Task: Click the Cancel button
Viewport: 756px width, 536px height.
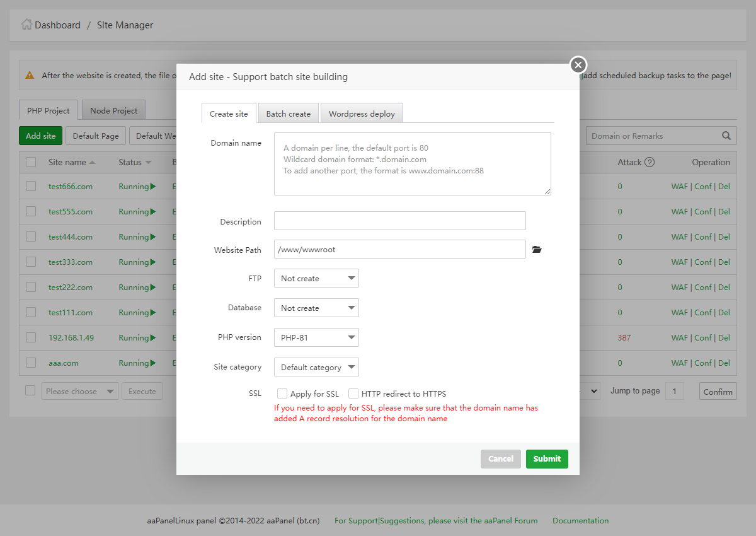Action: pos(500,459)
